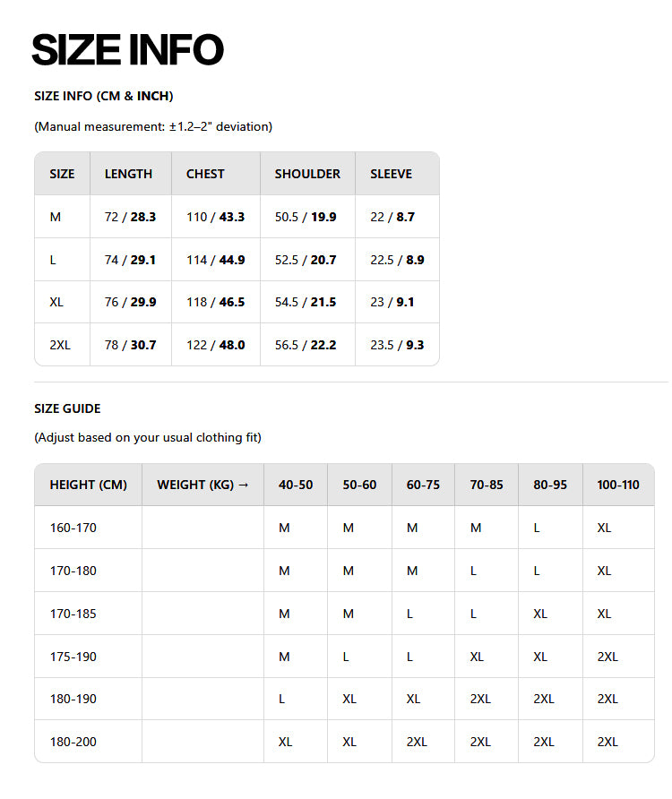This screenshot has width=672, height=799.
Task: Select the 54.5 / 21.5 shoulder cell
Action: (306, 302)
